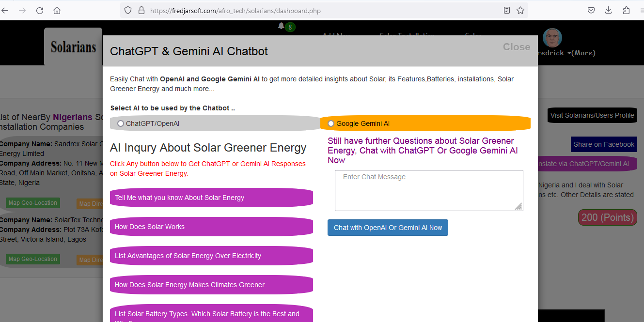644x322 pixels.
Task: Close the AI Chatbot dialog
Action: click(x=517, y=47)
